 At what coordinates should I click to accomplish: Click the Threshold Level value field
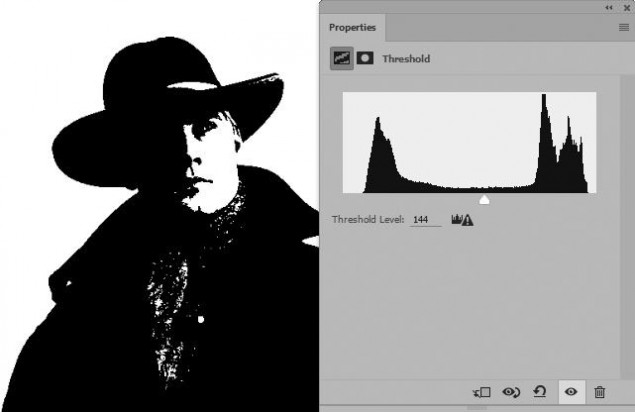point(425,220)
